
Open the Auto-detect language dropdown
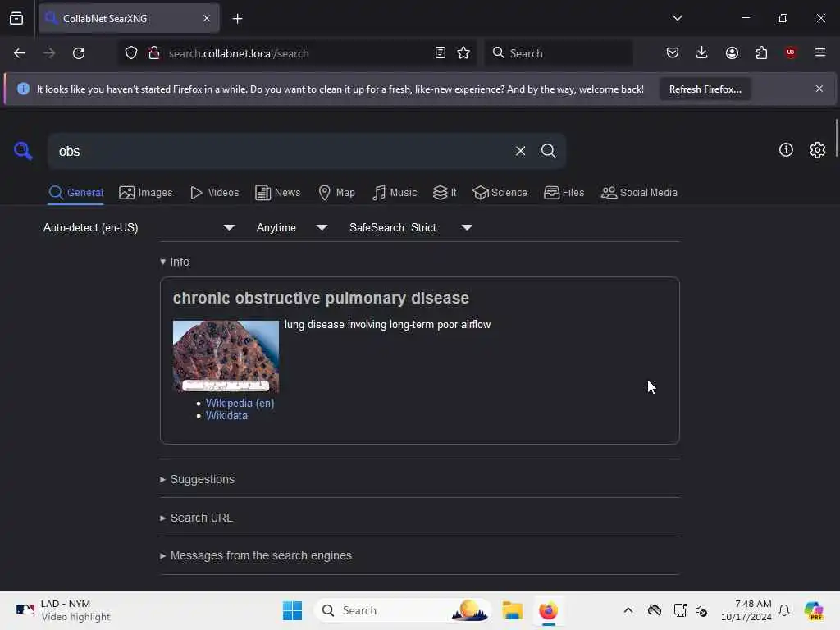[139, 228]
